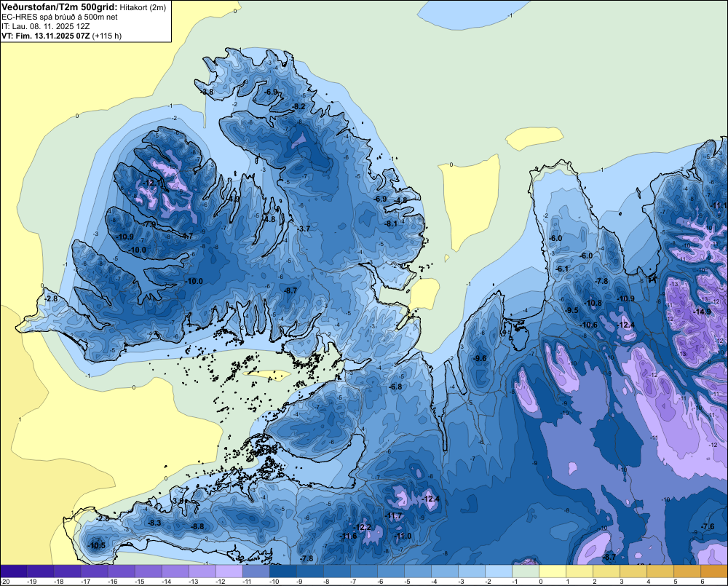728x586 pixels.
Task: Click the '-14' legend scale label
Action: coord(167,582)
